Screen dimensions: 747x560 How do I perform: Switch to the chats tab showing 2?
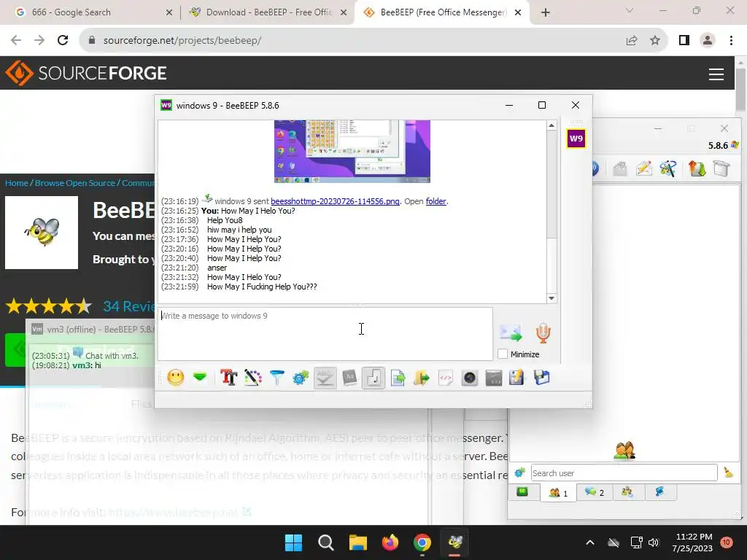coord(595,492)
